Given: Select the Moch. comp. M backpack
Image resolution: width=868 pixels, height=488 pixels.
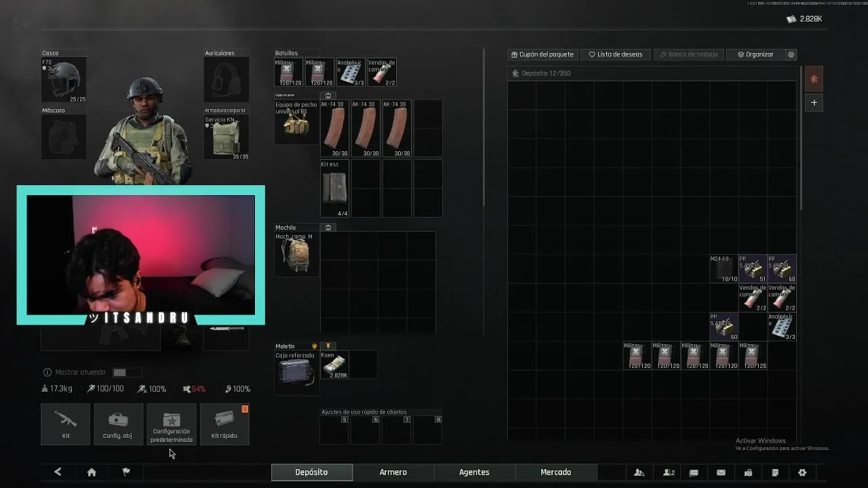Looking at the screenshot, I should click(296, 254).
